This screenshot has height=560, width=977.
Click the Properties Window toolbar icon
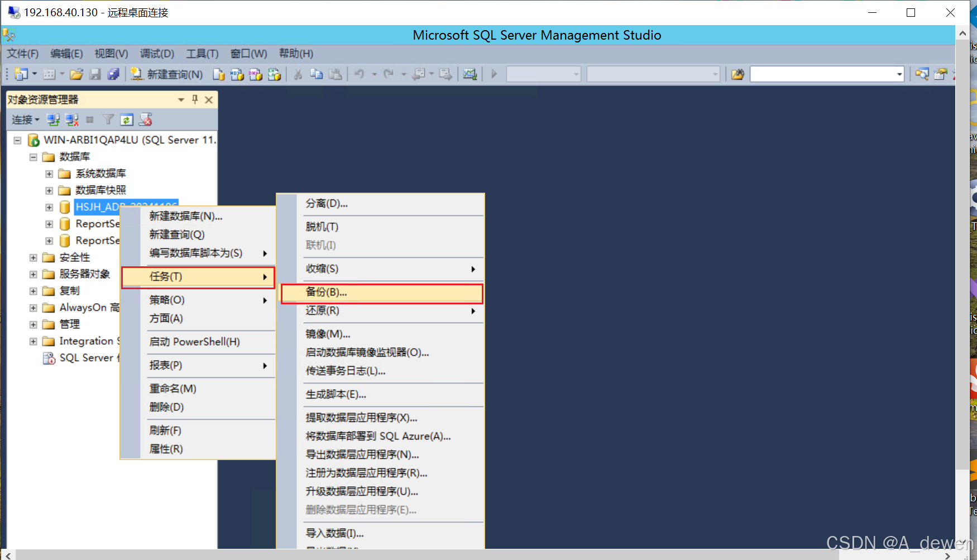click(x=941, y=74)
